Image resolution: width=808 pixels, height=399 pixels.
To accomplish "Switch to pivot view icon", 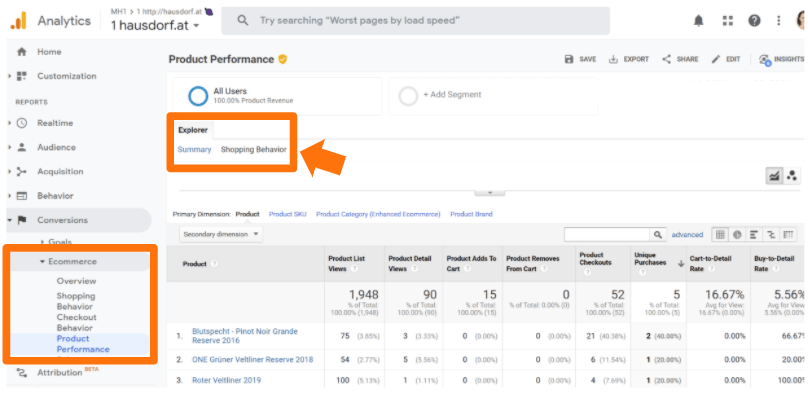I will (x=788, y=235).
